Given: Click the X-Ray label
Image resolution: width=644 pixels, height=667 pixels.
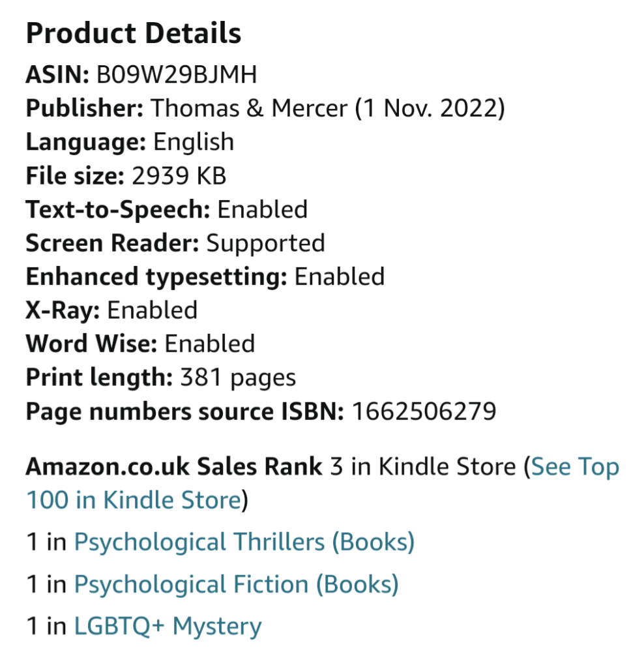Looking at the screenshot, I should coord(63,310).
